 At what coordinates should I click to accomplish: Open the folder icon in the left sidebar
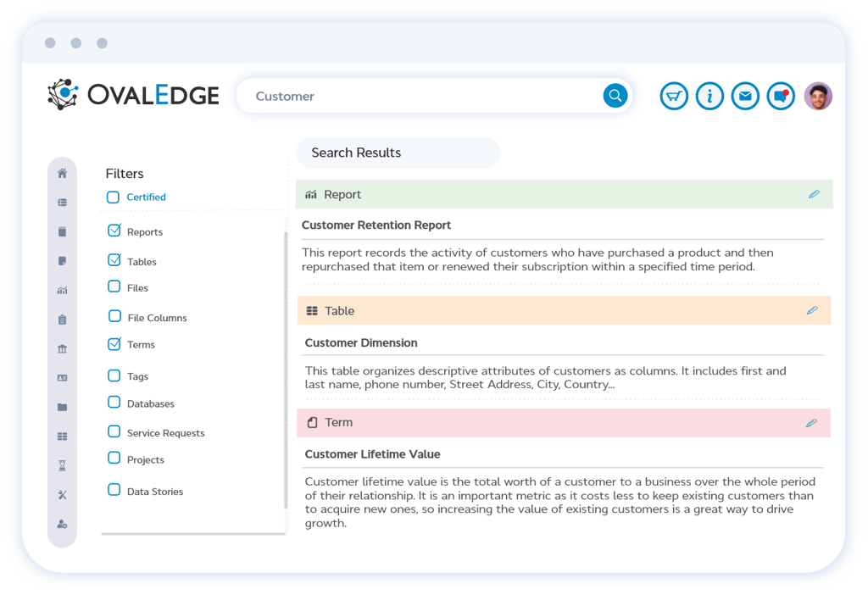62,407
